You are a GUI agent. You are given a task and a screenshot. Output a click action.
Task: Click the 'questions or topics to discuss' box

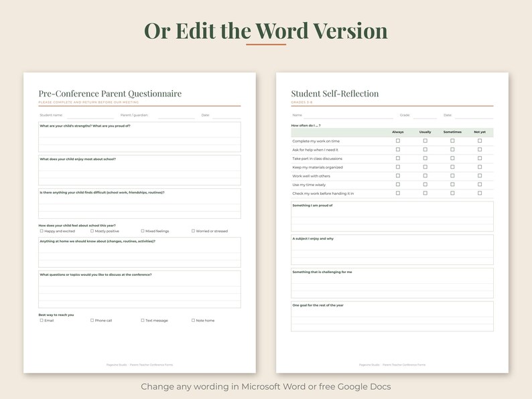tap(139, 289)
